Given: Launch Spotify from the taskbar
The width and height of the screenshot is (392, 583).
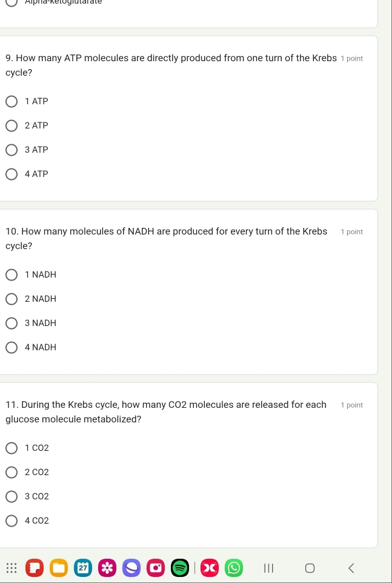Looking at the screenshot, I should click(179, 568).
